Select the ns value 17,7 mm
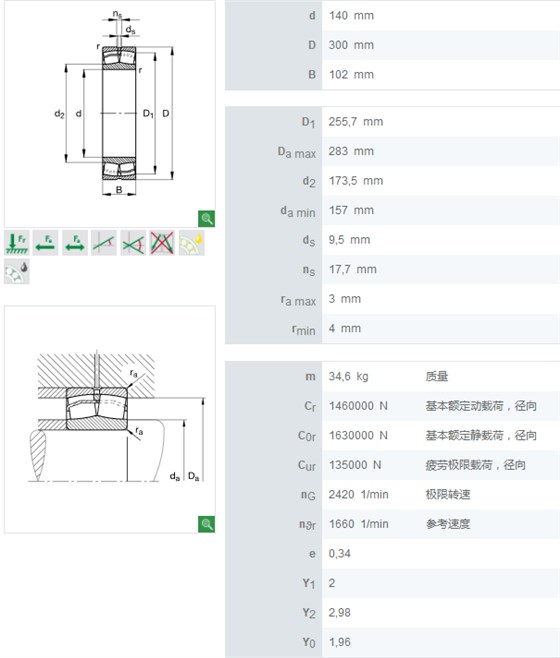The image size is (560, 658). tap(353, 269)
